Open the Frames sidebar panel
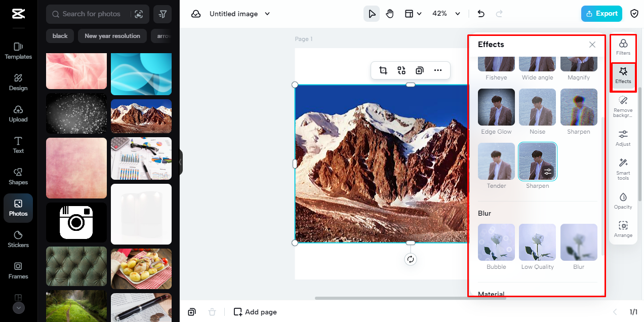The image size is (644, 322). click(18, 270)
